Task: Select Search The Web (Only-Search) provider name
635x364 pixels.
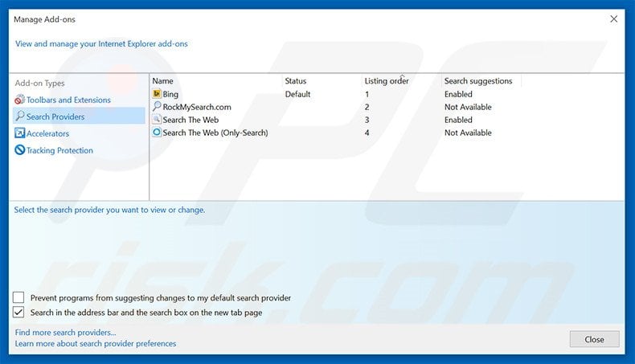Action: (x=215, y=133)
